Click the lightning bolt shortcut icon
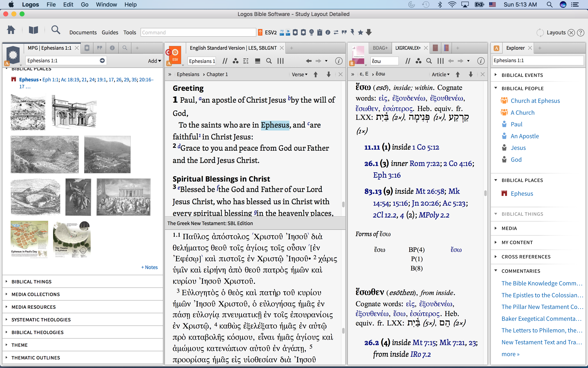Image resolution: width=588 pixels, height=368 pixels. point(353,32)
